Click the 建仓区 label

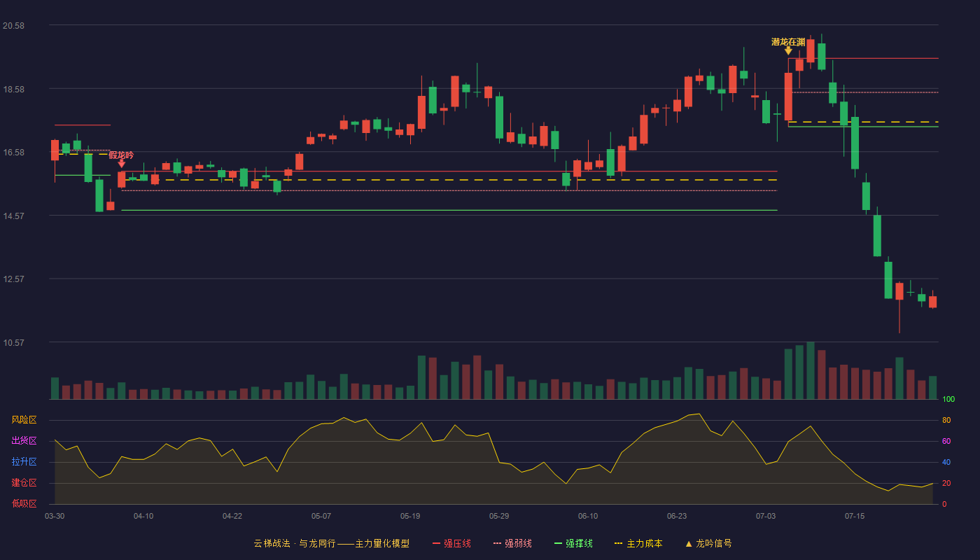click(24, 483)
